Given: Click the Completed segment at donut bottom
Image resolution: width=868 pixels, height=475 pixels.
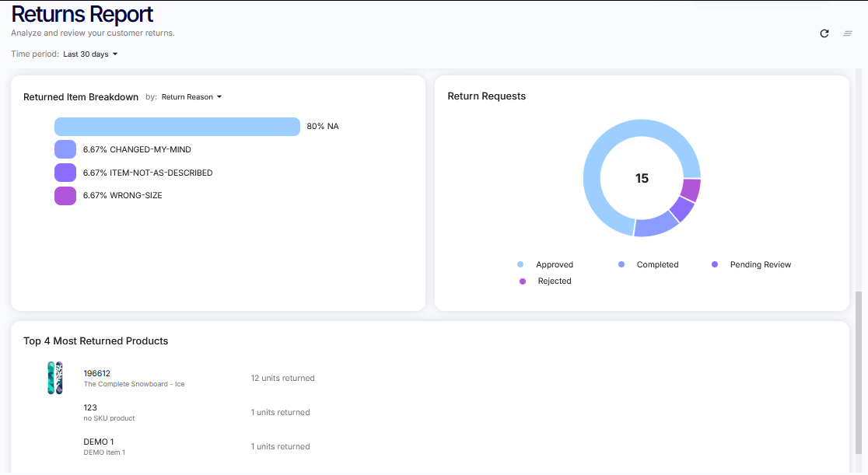Looking at the screenshot, I should [656, 225].
